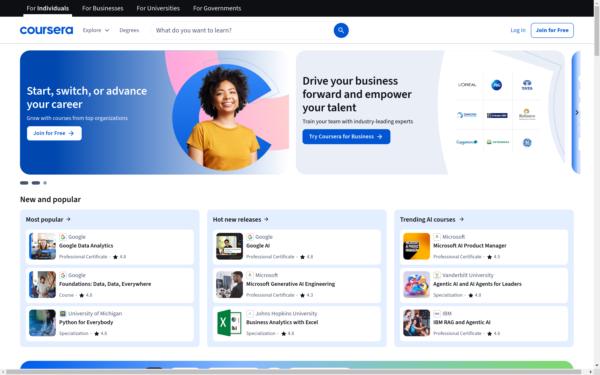Open the Google AI course thumbnail
600x375 pixels.
coord(230,246)
